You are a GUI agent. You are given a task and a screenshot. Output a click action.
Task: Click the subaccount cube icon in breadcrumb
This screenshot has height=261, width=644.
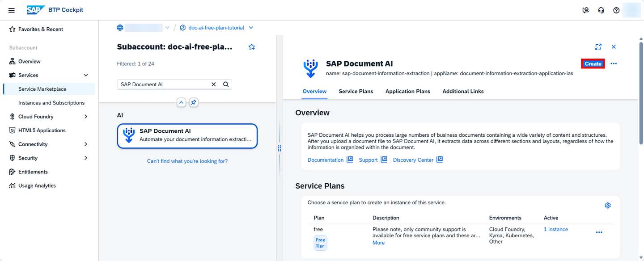pos(182,28)
